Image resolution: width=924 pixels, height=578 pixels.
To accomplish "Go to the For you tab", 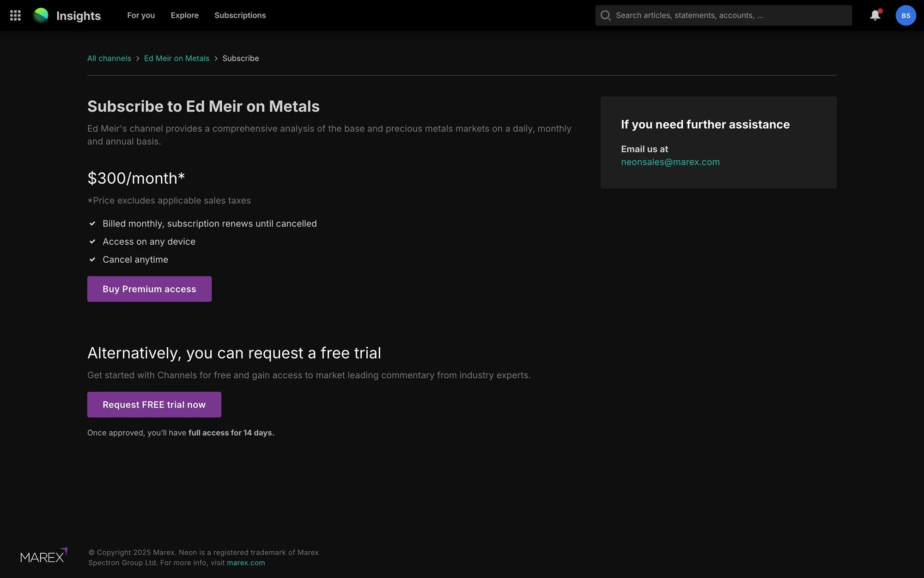I will (x=141, y=15).
